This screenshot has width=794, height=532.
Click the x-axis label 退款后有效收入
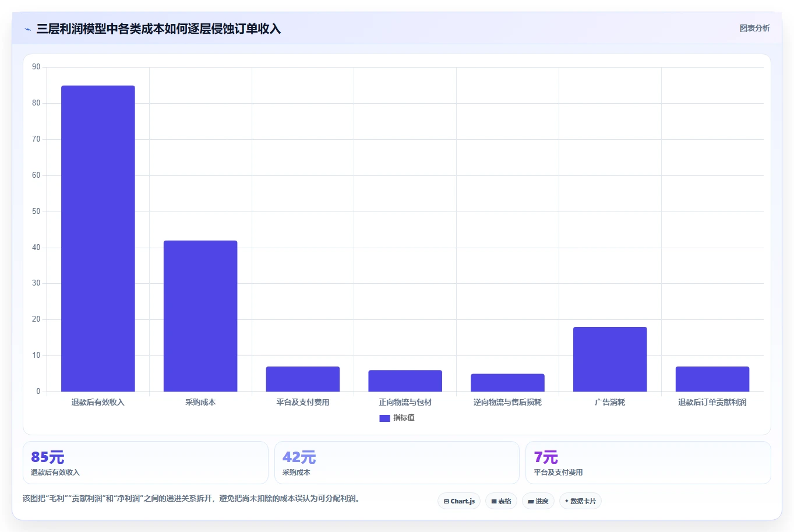98,402
